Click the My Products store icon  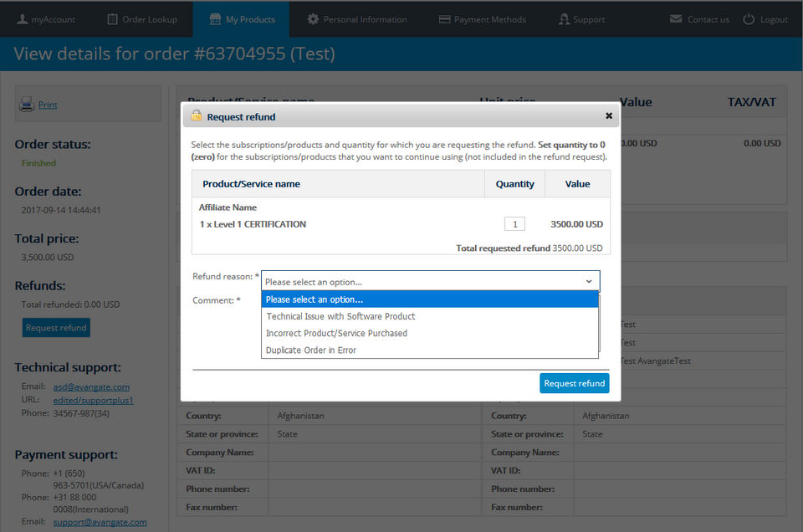(x=216, y=19)
